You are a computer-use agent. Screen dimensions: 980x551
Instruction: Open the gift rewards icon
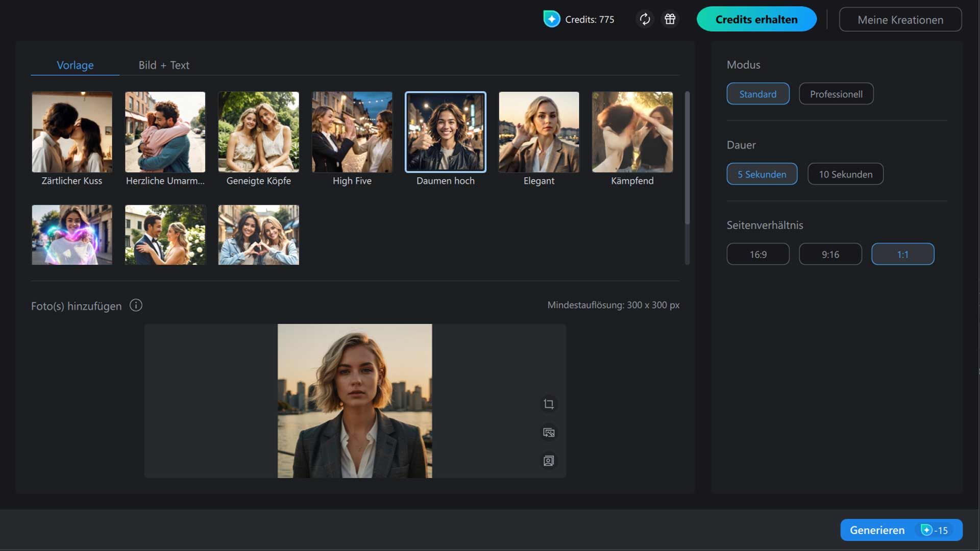[670, 19]
